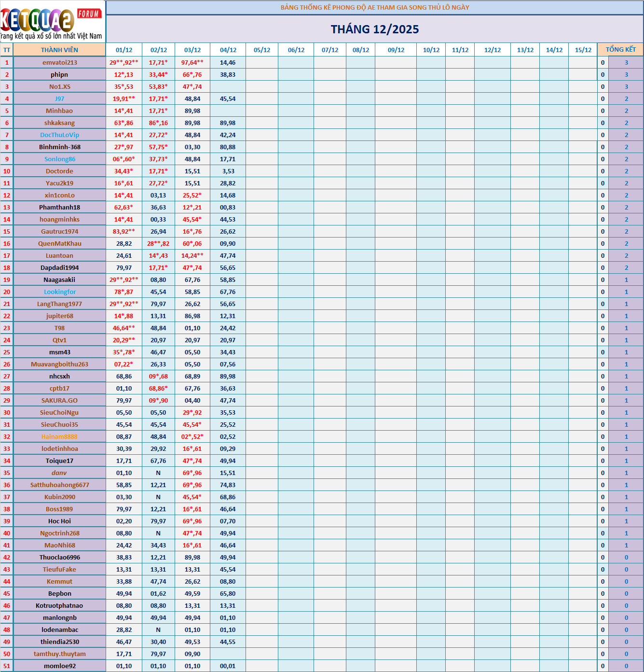
Task: Select the TỔNG KẾT column header
Action: [x=620, y=50]
